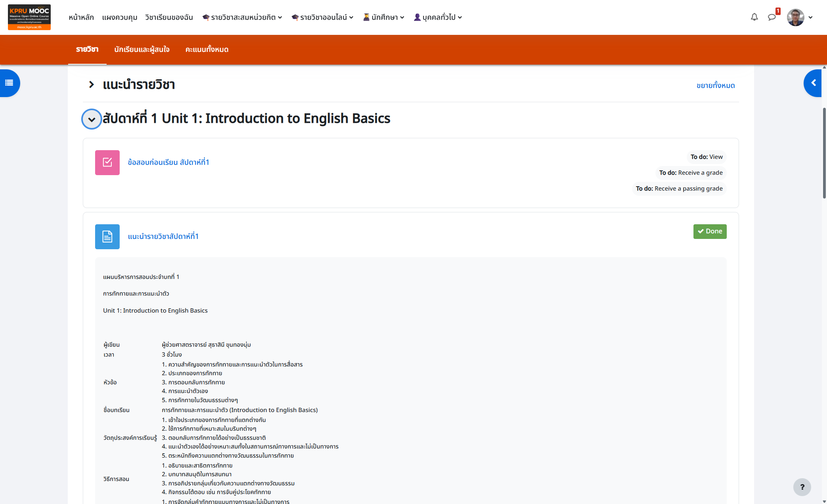The image size is (827, 504).
Task: Click To do: Receive a passing grade badge
Action: pos(679,189)
